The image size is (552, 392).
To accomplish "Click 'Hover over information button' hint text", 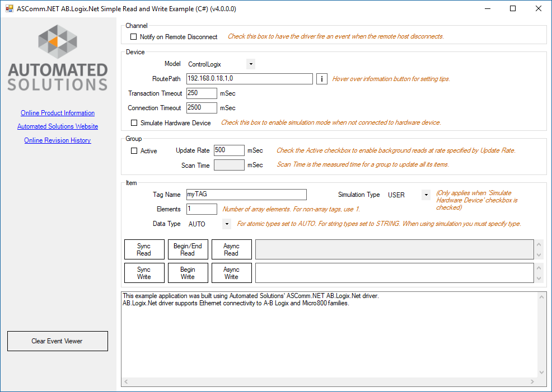I will [x=391, y=79].
